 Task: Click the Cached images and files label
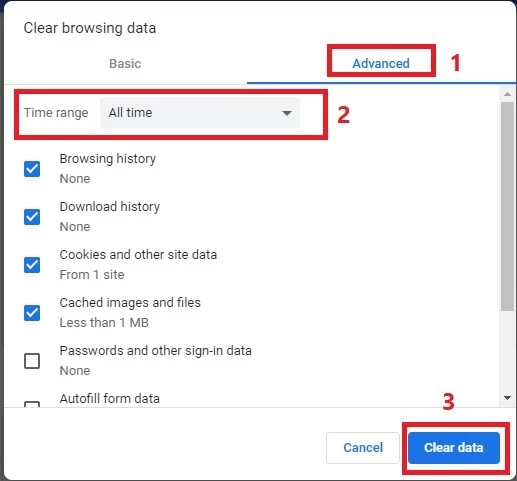[130, 303]
